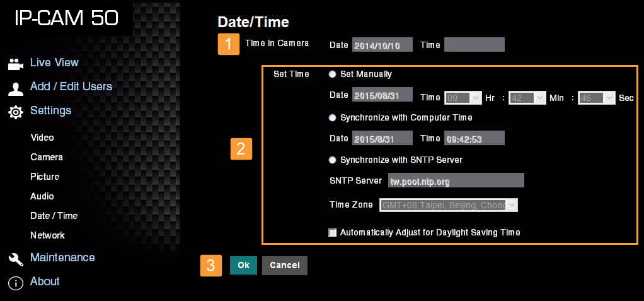
Task: Open the Time Zone dropdown list
Action: [448, 205]
